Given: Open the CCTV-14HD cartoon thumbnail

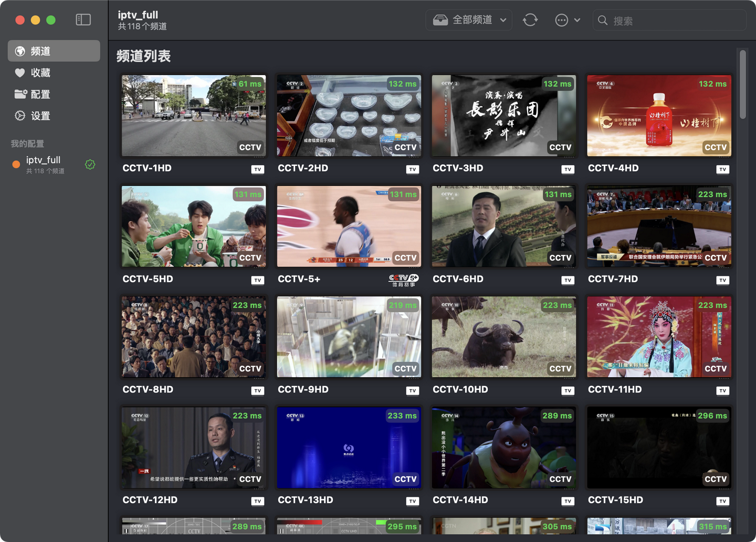Looking at the screenshot, I should coord(504,448).
